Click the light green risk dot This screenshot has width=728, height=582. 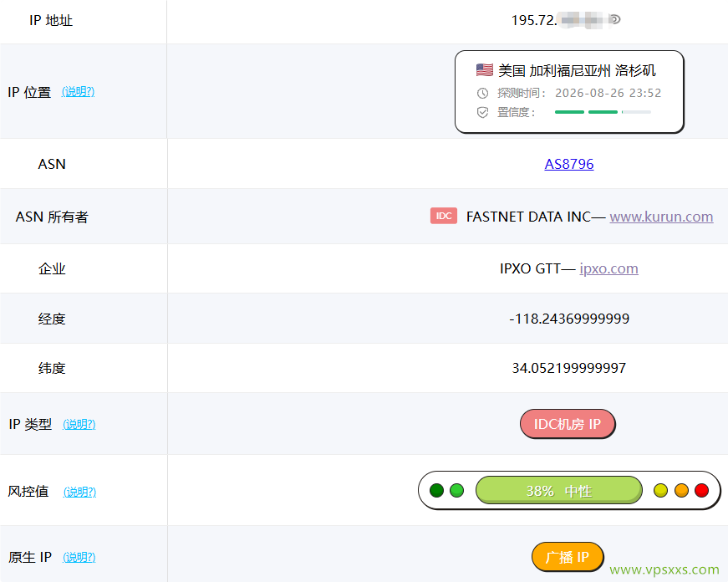(x=457, y=491)
